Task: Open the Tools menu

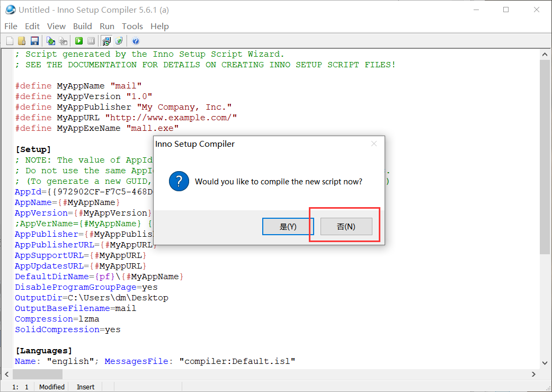Action: (x=132, y=26)
